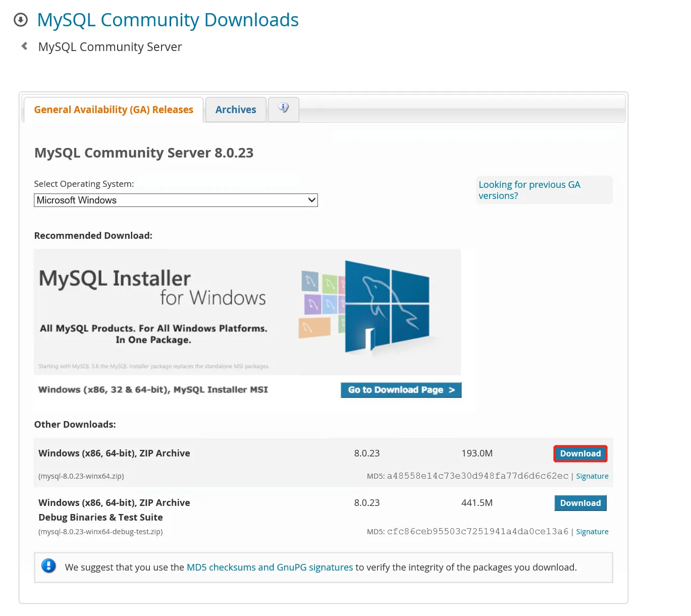The width and height of the screenshot is (691, 616).
Task: Click the blue info icon in the checksum notice
Action: pyautogui.click(x=48, y=566)
